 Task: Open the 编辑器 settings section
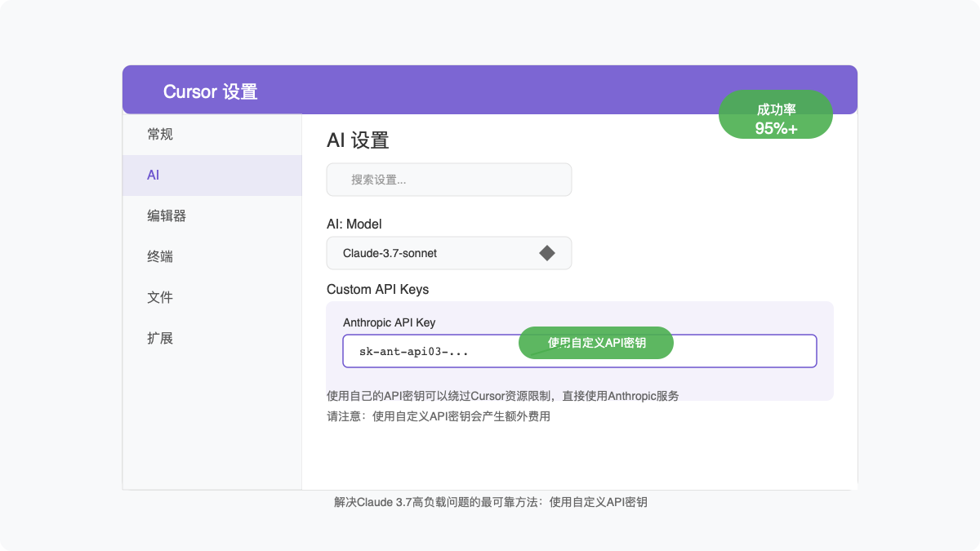212,216
